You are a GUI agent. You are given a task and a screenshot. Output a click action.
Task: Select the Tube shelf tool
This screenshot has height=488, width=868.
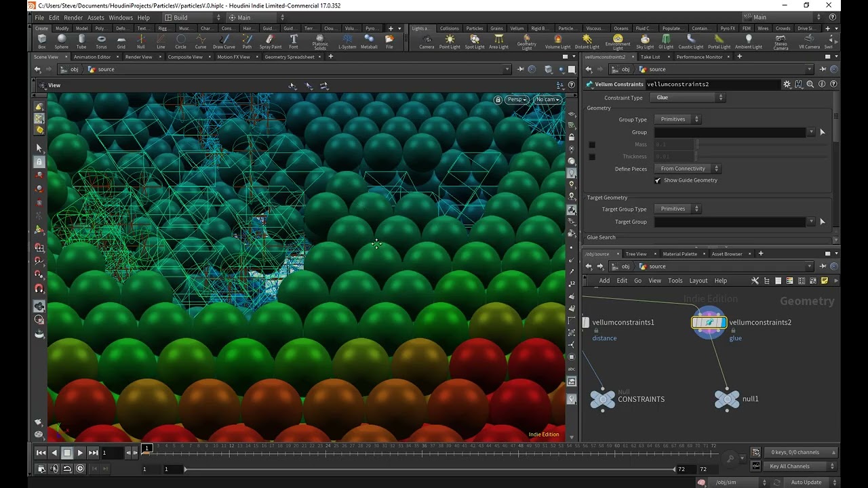pos(81,42)
